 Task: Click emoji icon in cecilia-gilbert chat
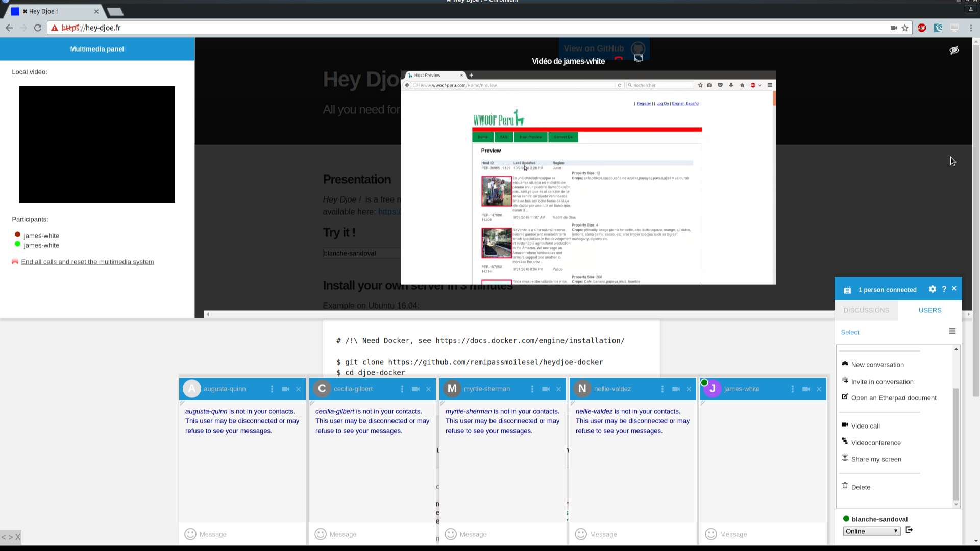(x=321, y=534)
